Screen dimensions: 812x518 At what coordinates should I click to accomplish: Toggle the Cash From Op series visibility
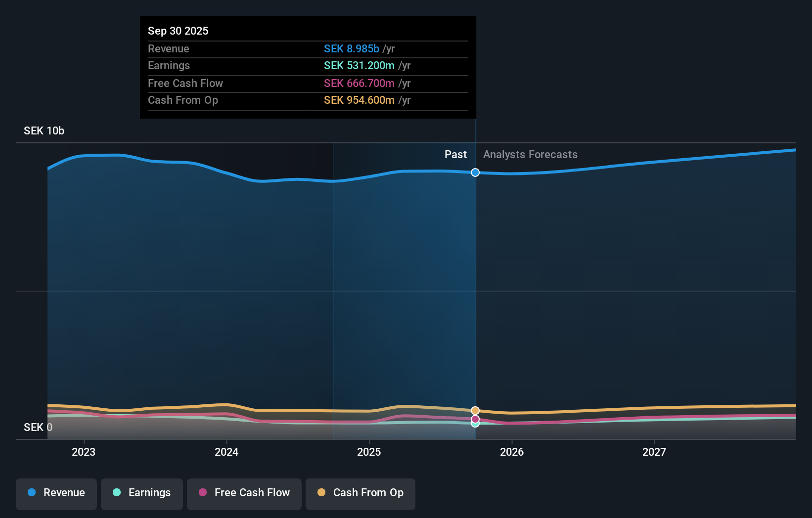click(x=361, y=493)
